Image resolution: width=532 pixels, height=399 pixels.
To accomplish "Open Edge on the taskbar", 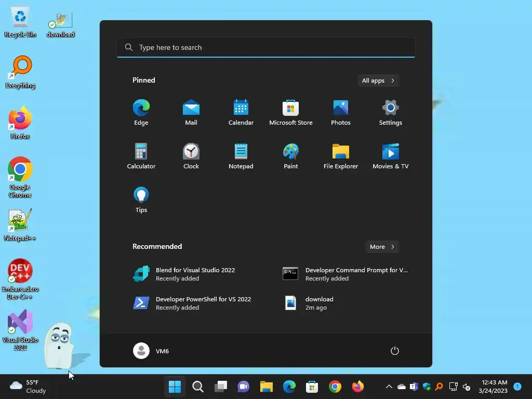I will 289,387.
